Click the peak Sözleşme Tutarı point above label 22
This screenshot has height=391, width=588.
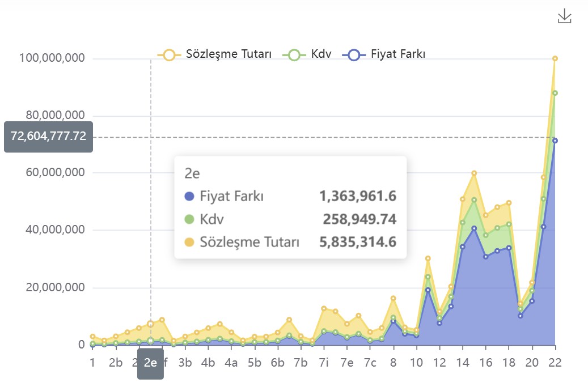(556, 57)
